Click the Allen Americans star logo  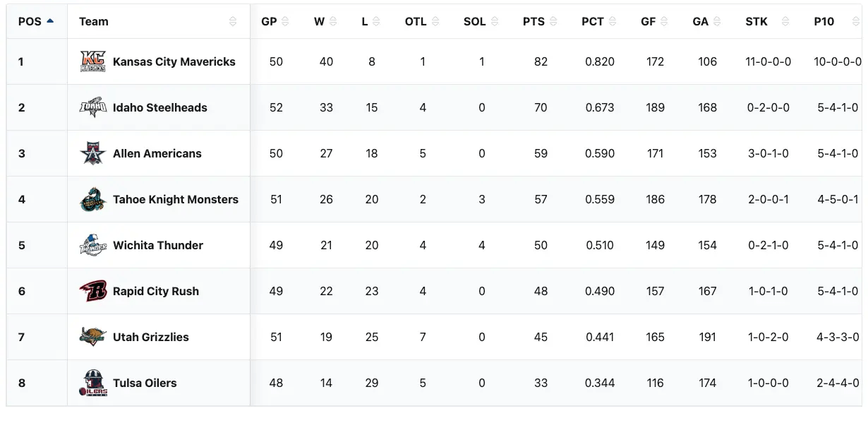[93, 153]
